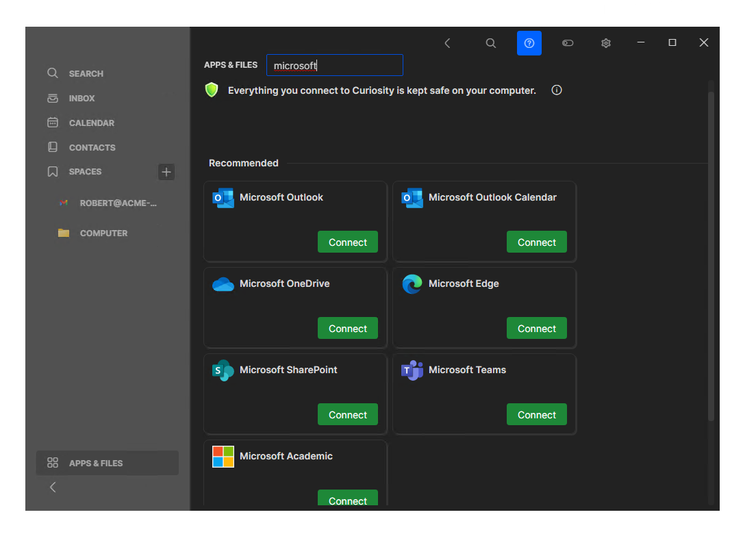Connect Microsoft OneDrive
Viewport: 756px width, 545px height.
pos(348,328)
